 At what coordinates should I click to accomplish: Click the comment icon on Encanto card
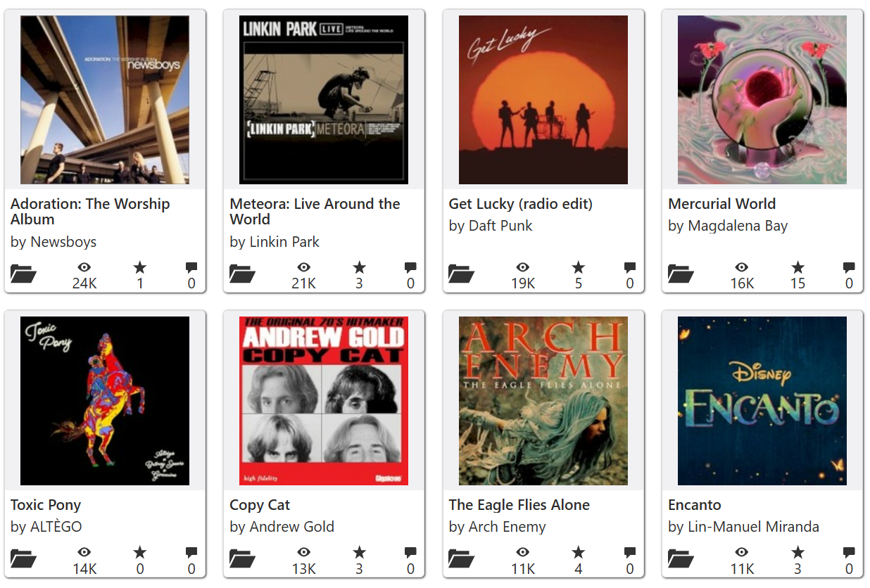pos(849,552)
